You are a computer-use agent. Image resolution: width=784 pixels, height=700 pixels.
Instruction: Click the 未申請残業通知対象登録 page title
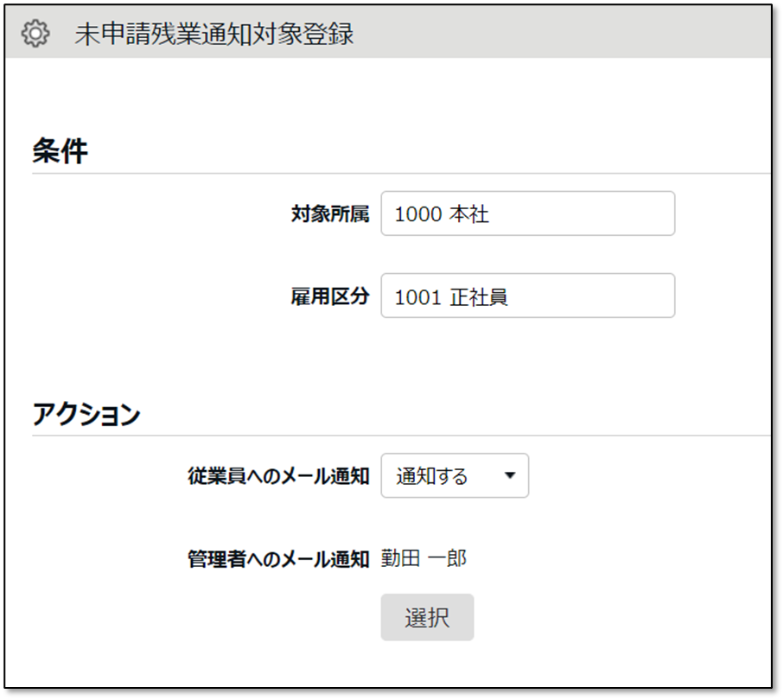[x=214, y=35]
